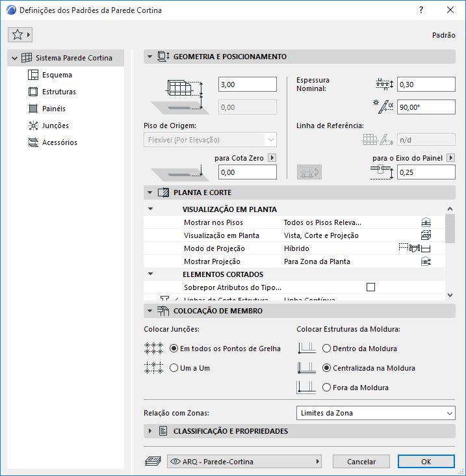This screenshot has height=476, width=466.
Task: Click the all grid points junction icon
Action: [x=153, y=349]
